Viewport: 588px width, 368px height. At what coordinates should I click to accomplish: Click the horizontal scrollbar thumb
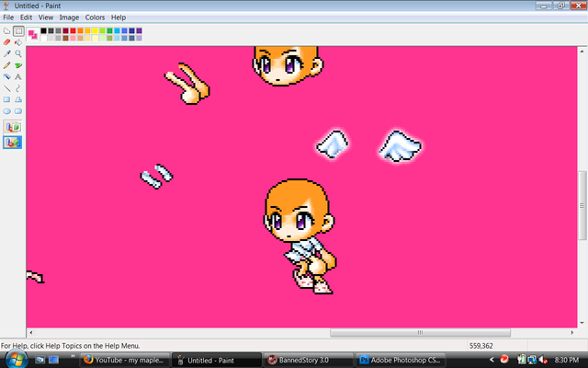[420, 332]
